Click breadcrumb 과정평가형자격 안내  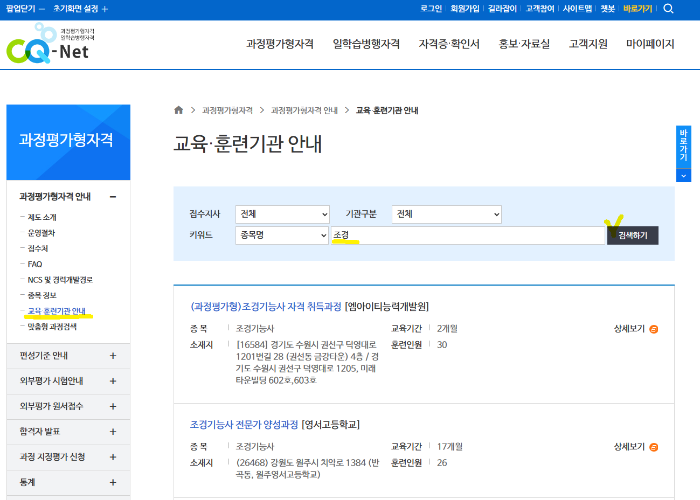[x=304, y=110]
